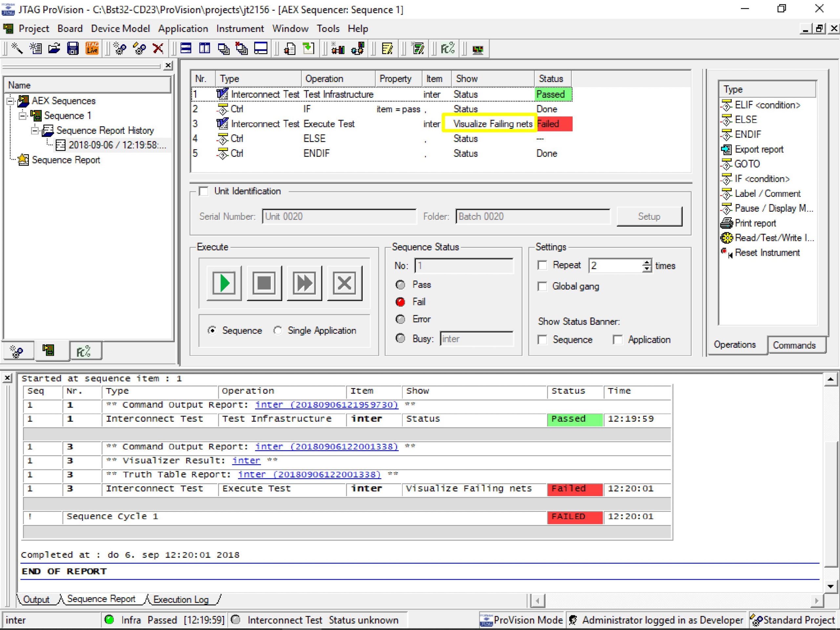The height and width of the screenshot is (630, 840).
Task: Select Sequence Report tree item
Action: click(x=66, y=160)
